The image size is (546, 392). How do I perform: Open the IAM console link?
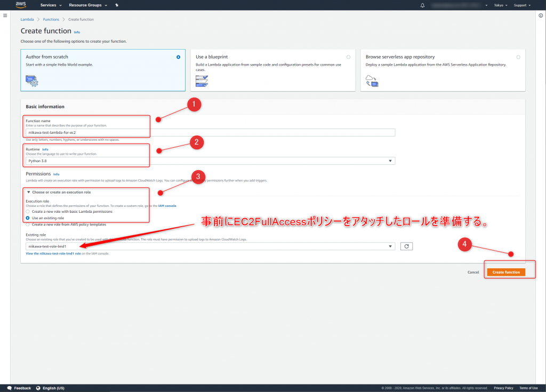click(x=167, y=206)
